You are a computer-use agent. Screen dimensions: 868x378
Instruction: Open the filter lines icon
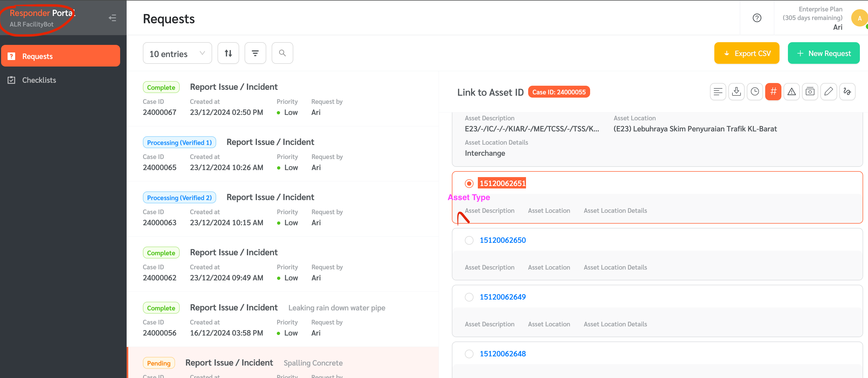click(x=255, y=53)
